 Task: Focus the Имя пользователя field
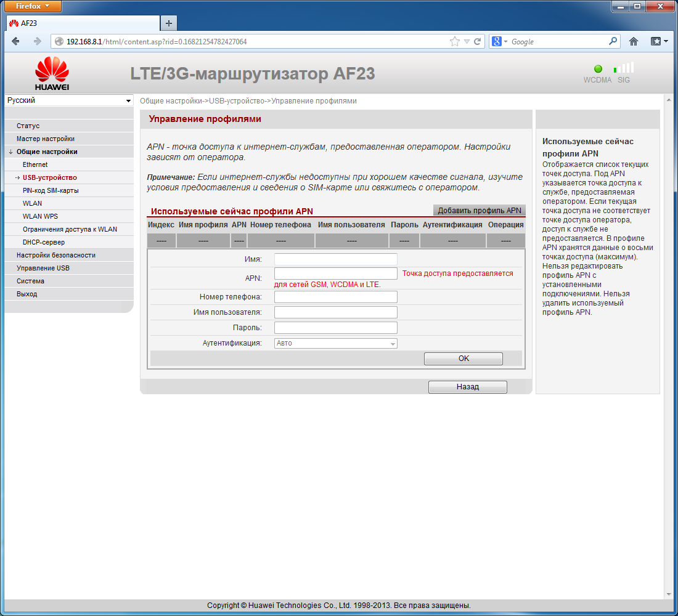335,312
